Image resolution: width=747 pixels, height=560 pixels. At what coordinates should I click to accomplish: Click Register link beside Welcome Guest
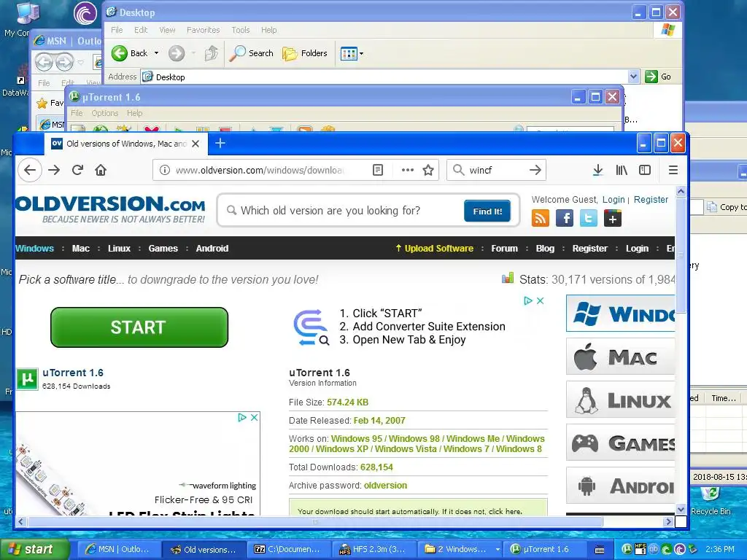[x=651, y=200]
